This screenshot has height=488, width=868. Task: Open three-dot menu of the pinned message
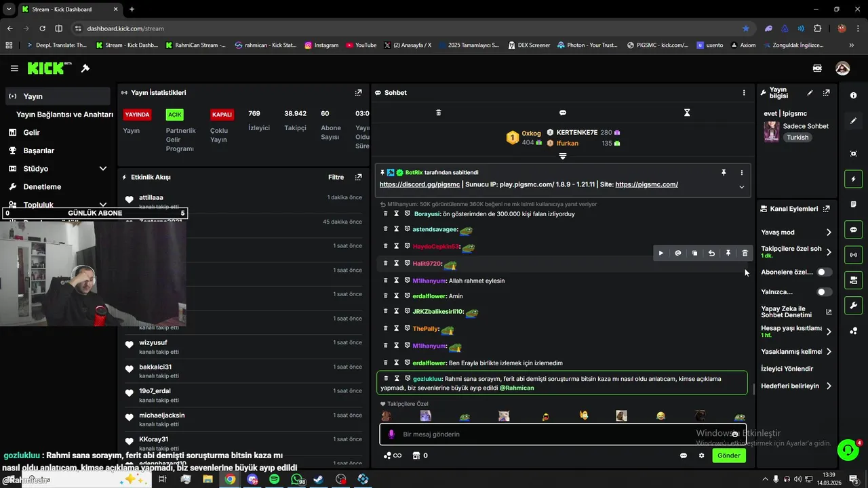pyautogui.click(x=742, y=173)
